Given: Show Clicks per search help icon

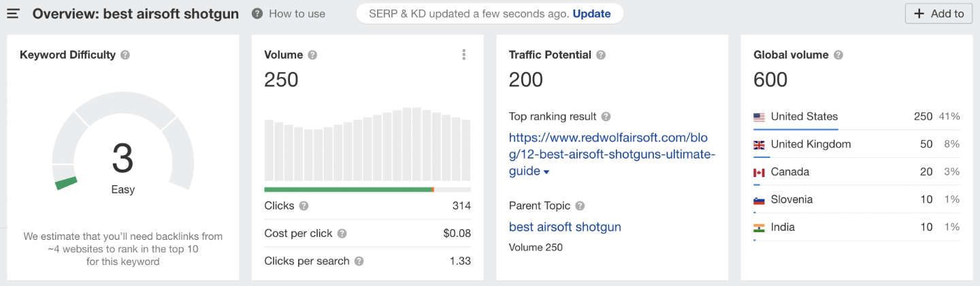Looking at the screenshot, I should tap(359, 261).
